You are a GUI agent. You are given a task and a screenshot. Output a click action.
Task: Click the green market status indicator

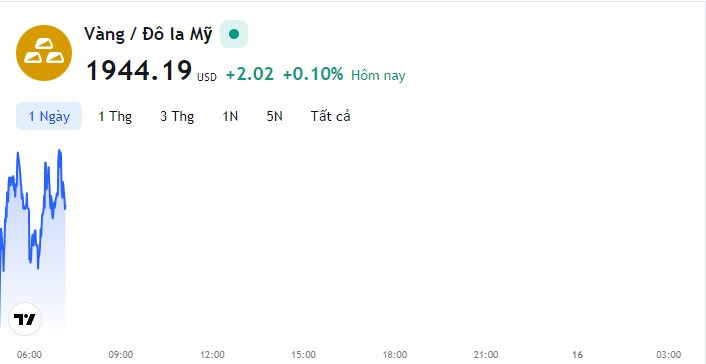tap(234, 34)
